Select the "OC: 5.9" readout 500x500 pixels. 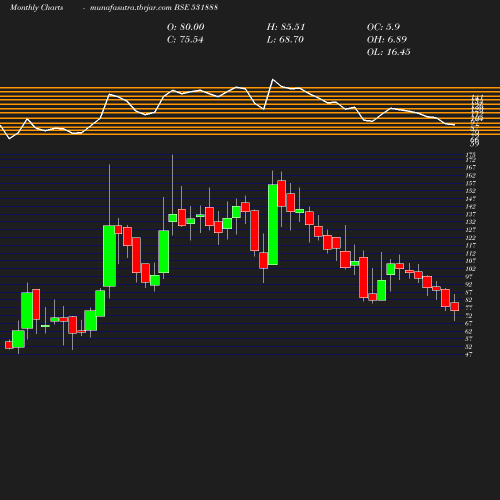tap(383, 27)
